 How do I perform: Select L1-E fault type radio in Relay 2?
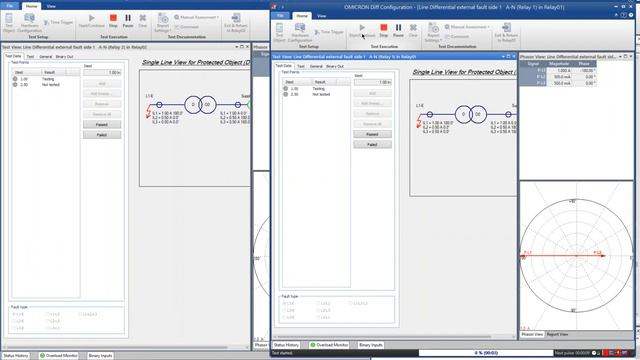14,314
